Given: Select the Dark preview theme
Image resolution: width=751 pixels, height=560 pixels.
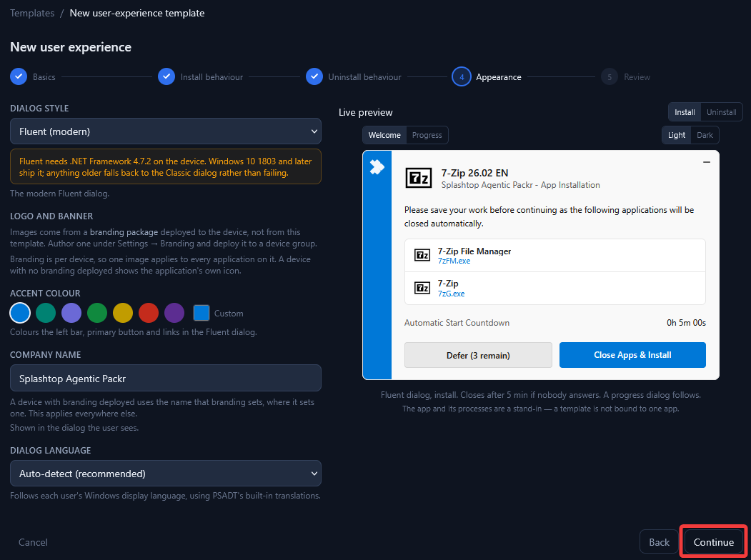Looking at the screenshot, I should click(705, 135).
